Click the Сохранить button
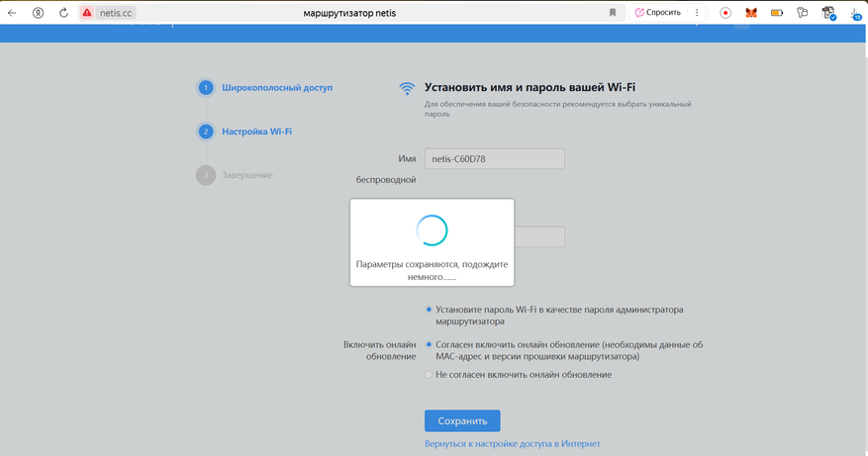868x456 pixels. [x=462, y=421]
